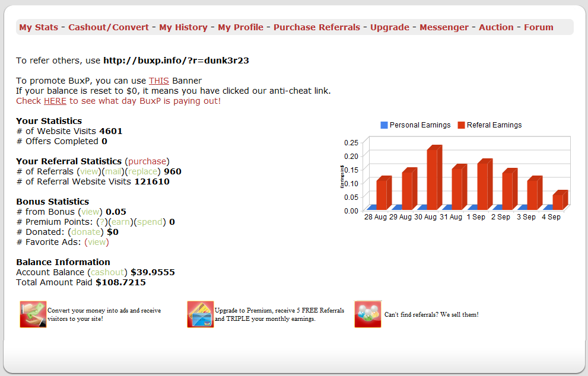Click the replace referrals link

pyautogui.click(x=142, y=172)
